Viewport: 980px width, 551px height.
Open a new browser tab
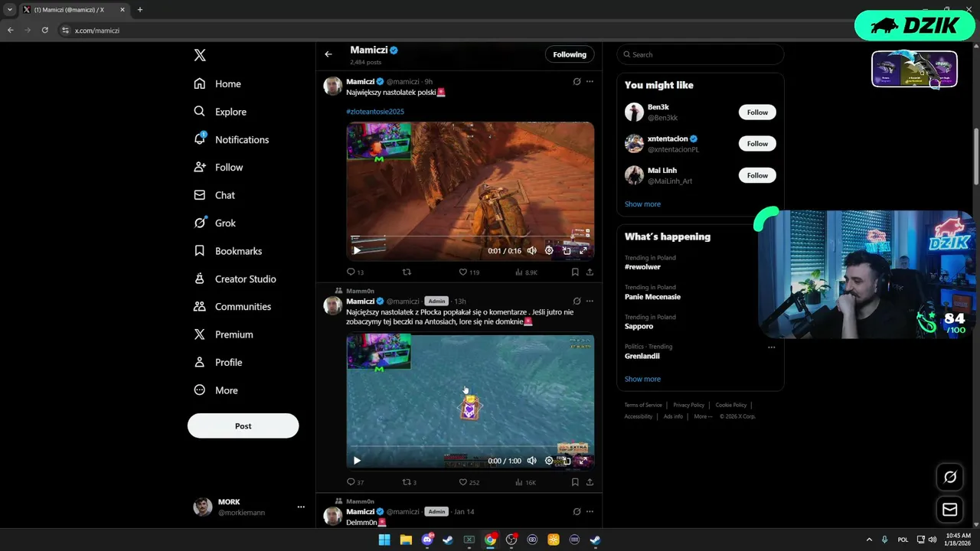[139, 10]
